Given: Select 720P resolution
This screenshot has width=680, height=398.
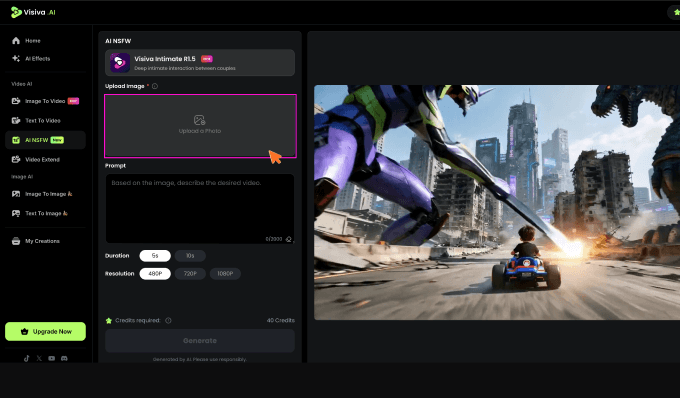Looking at the screenshot, I should (x=190, y=274).
